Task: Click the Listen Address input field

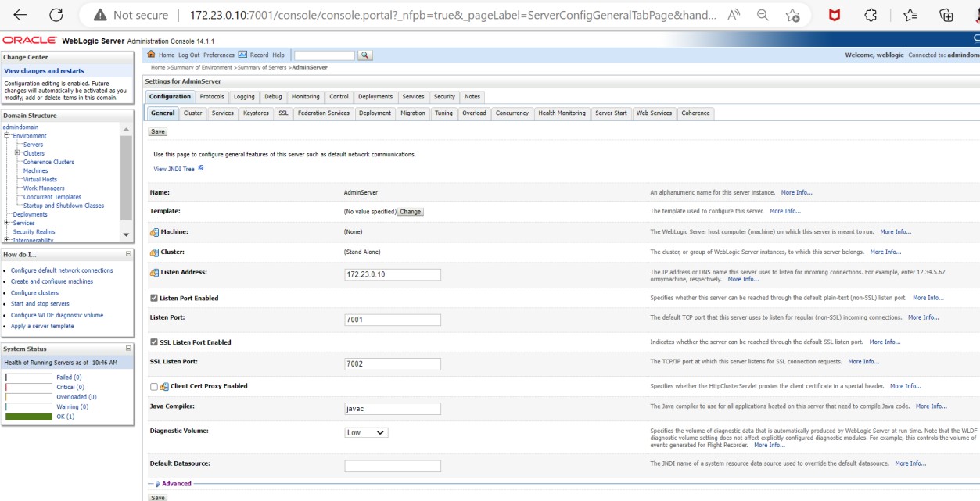Action: [393, 275]
